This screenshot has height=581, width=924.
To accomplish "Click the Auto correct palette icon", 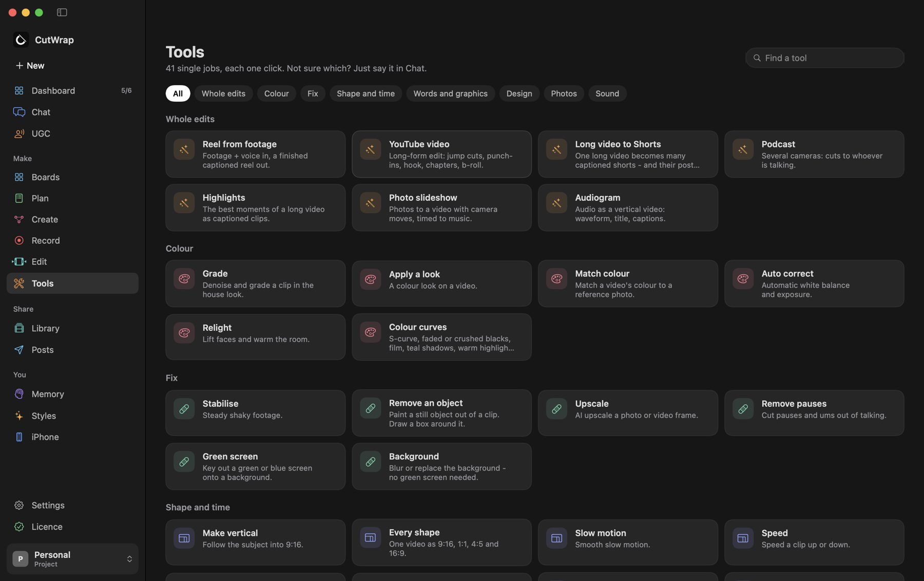I will 743,279.
